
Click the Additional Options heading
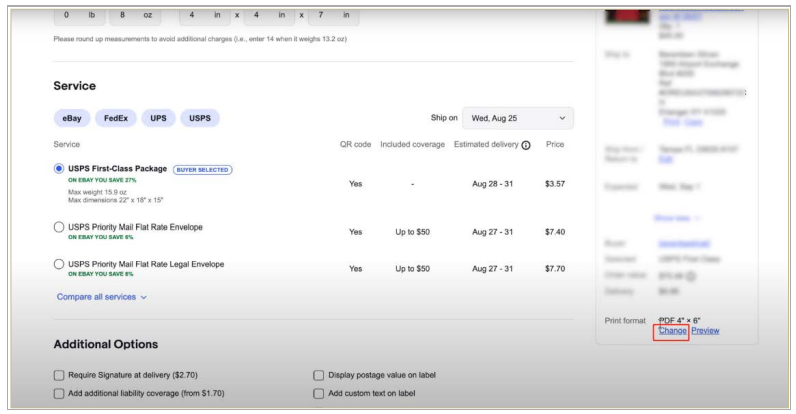point(106,344)
